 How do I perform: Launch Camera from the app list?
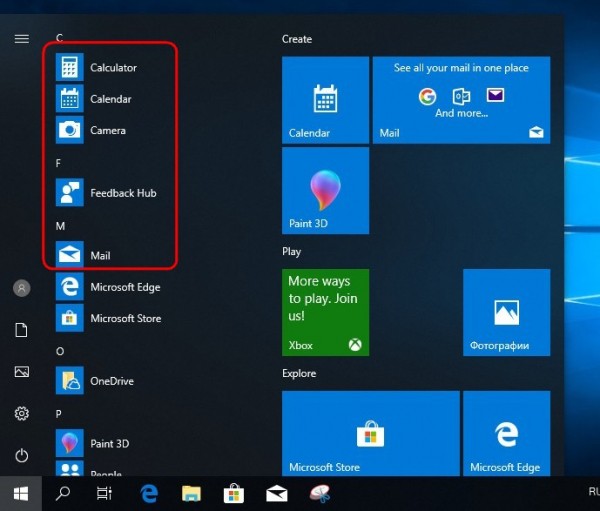click(x=113, y=130)
